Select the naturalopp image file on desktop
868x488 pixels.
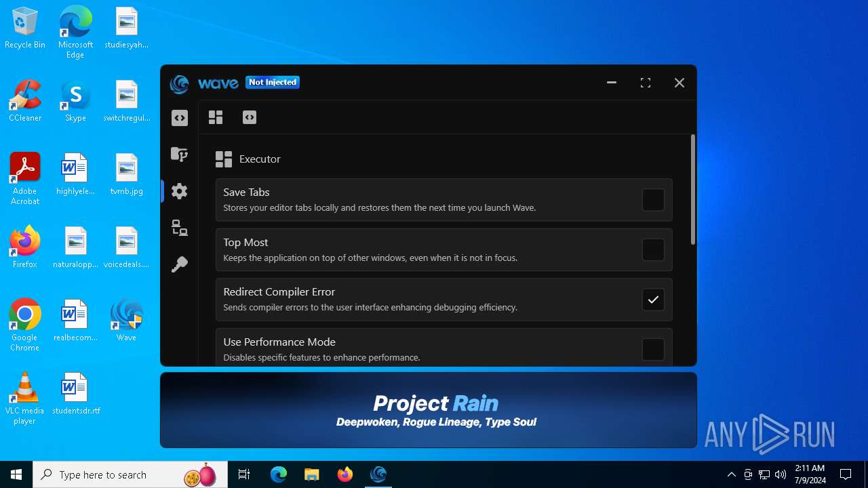point(75,247)
